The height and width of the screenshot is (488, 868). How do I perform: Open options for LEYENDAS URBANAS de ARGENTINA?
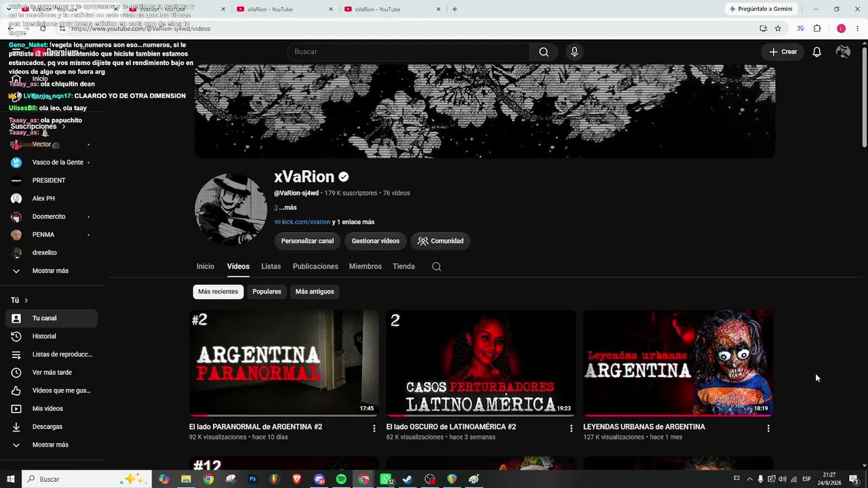(768, 428)
